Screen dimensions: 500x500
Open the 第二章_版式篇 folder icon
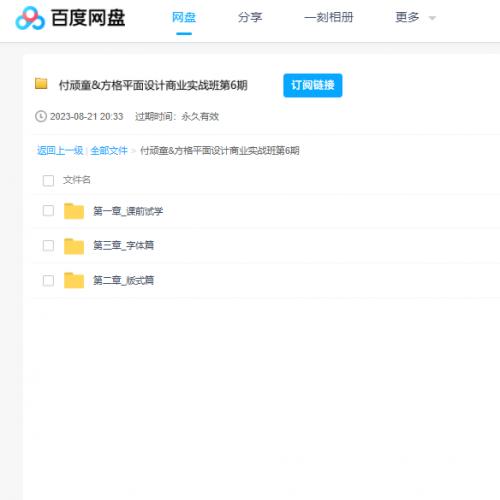pos(74,280)
